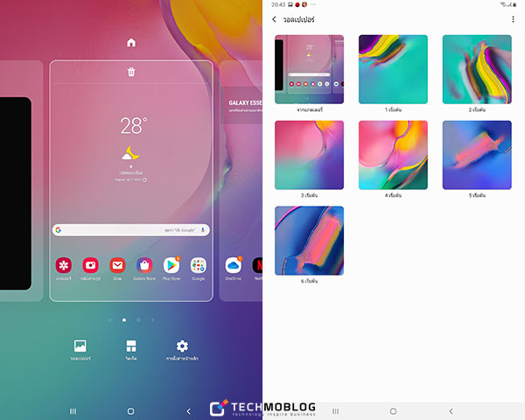The width and height of the screenshot is (525, 420).
Task: Tap the battery icon in status bar
Action: click(514, 4)
